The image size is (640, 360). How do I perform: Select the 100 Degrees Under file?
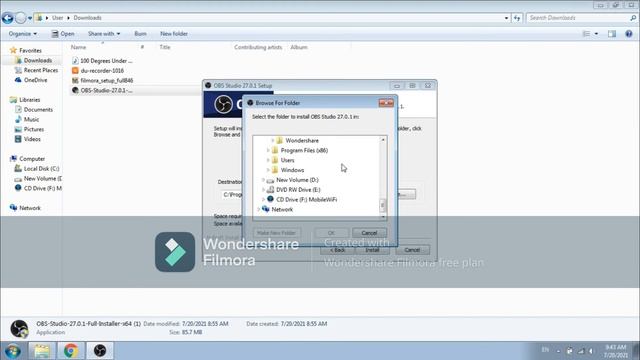[106, 61]
